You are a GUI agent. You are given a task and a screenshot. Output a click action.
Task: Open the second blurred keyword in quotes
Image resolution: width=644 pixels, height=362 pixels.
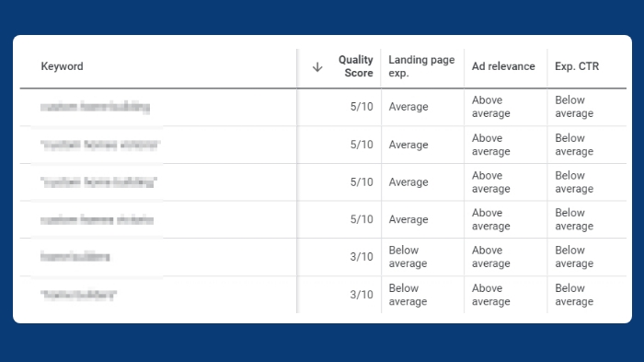pyautogui.click(x=100, y=145)
